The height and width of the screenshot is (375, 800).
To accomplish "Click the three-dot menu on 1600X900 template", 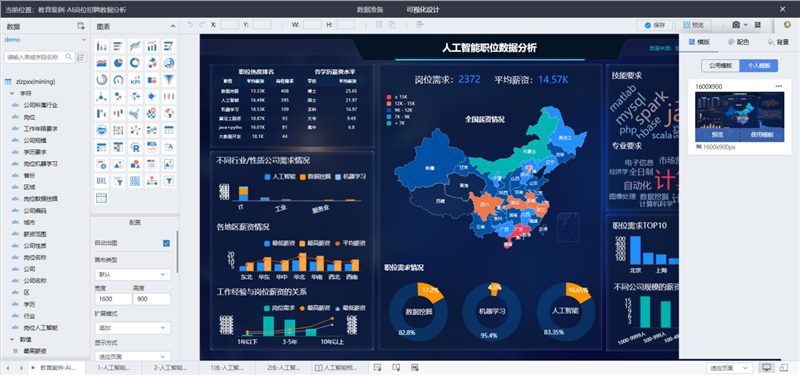I will click(779, 86).
